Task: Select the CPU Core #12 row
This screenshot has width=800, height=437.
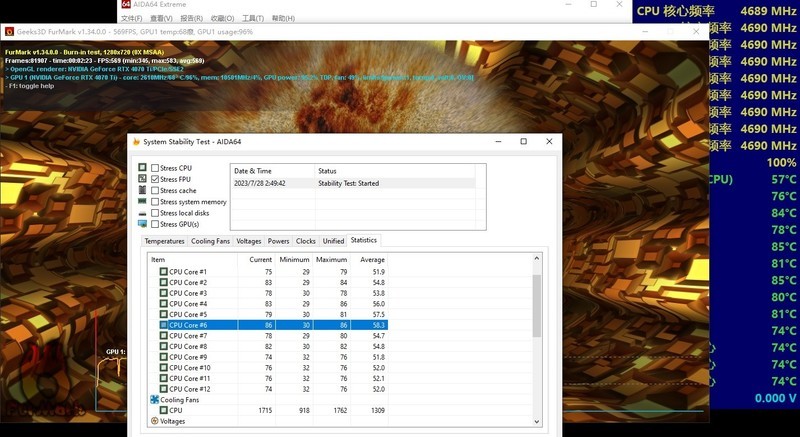Action: point(188,389)
